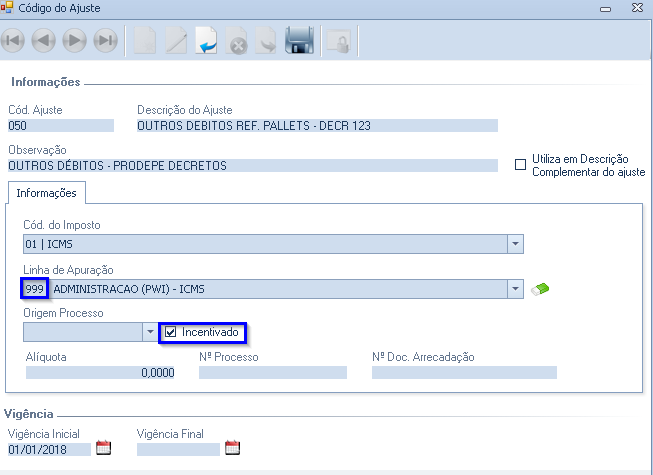The width and height of the screenshot is (653, 475).
Task: Click the edit record pencil icon
Action: (x=176, y=40)
